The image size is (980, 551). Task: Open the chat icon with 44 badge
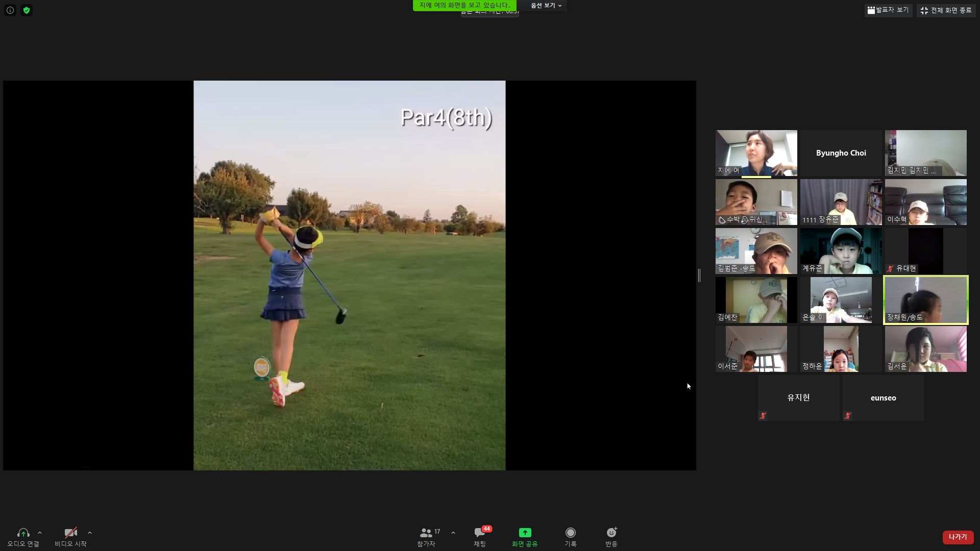click(479, 533)
